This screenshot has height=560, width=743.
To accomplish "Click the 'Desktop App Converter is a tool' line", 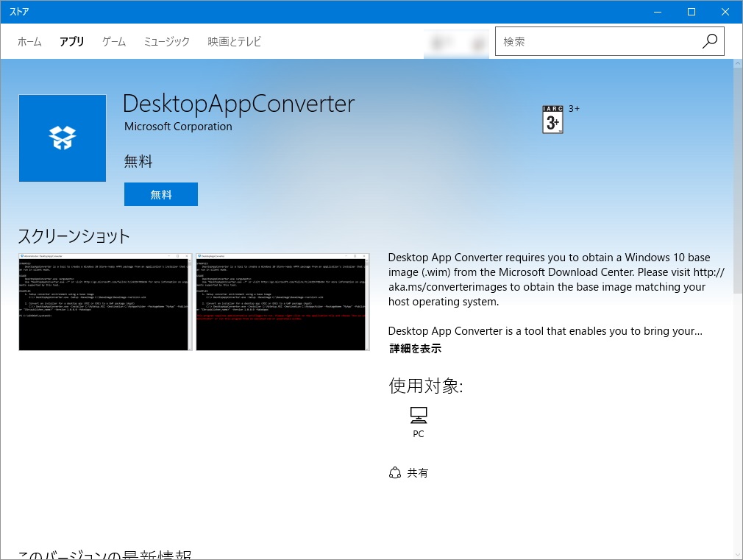I will pyautogui.click(x=545, y=331).
